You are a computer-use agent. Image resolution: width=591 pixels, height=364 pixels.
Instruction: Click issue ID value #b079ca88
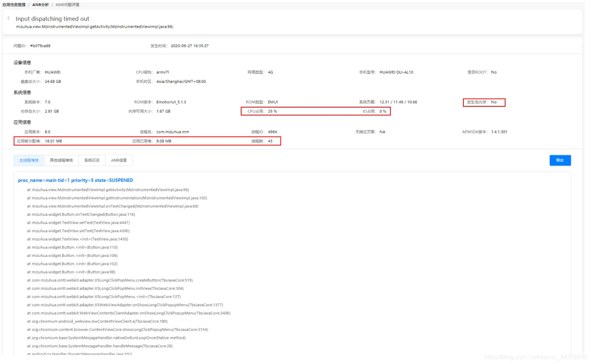coord(40,46)
